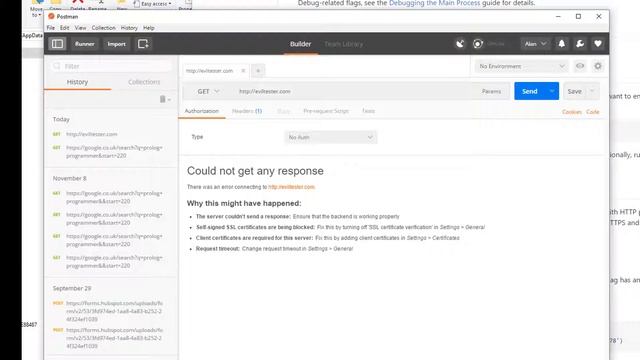The width and height of the screenshot is (640, 360).
Task: Open the Tests tab
Action: pos(368,111)
